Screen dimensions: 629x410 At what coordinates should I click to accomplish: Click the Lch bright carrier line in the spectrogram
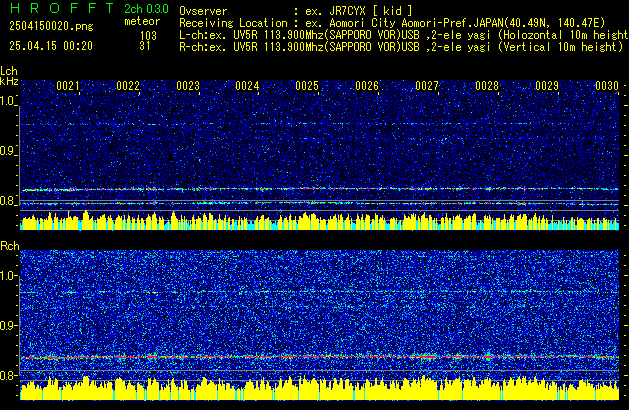click(319, 189)
